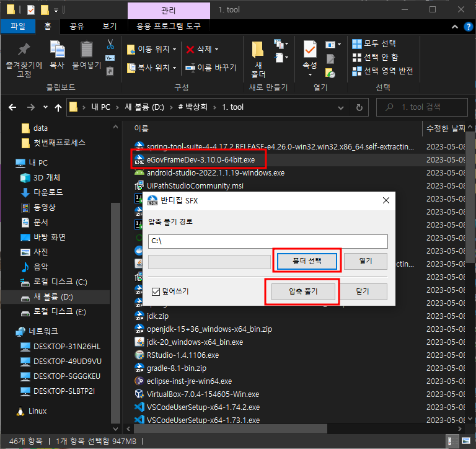The image size is (476, 449).
Task: Open the 열기 (Open) dropdown in ribbon
Action: pyautogui.click(x=333, y=45)
